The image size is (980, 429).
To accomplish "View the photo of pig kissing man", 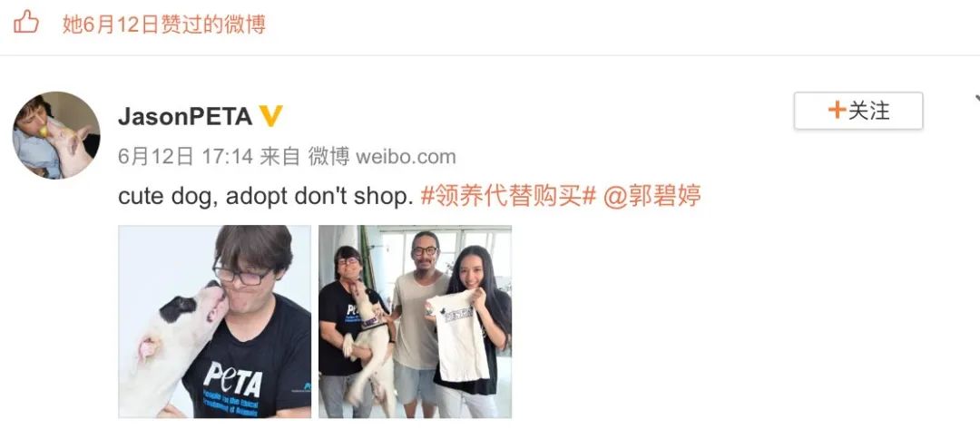I will pos(214,322).
